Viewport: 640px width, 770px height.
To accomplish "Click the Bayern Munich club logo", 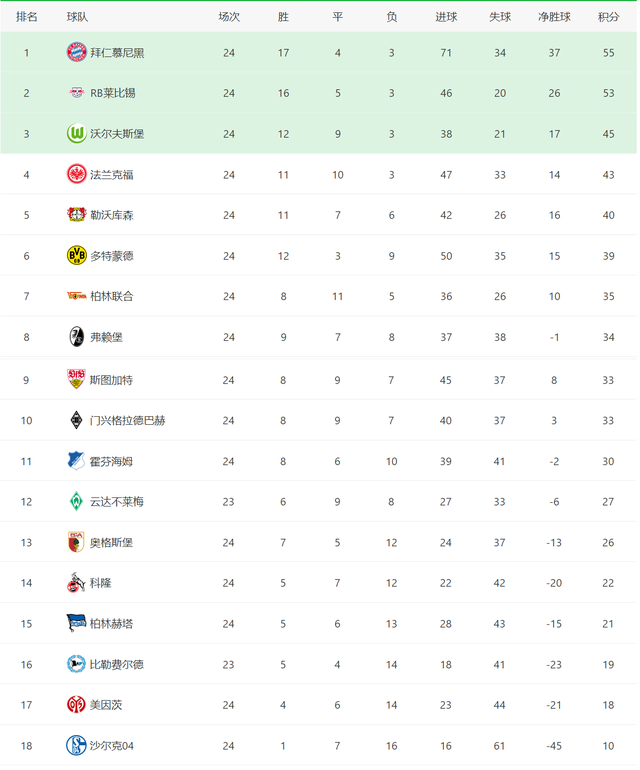I will (x=77, y=52).
